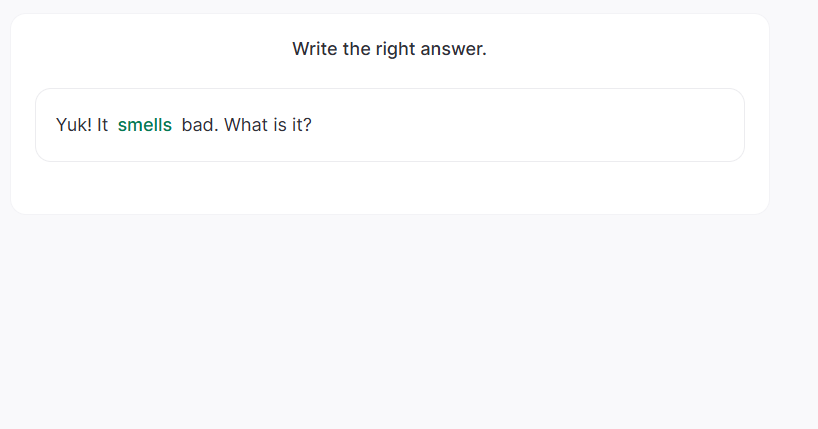The image size is (818, 429).
Task: Click the white card area left of heading
Action: (150, 49)
